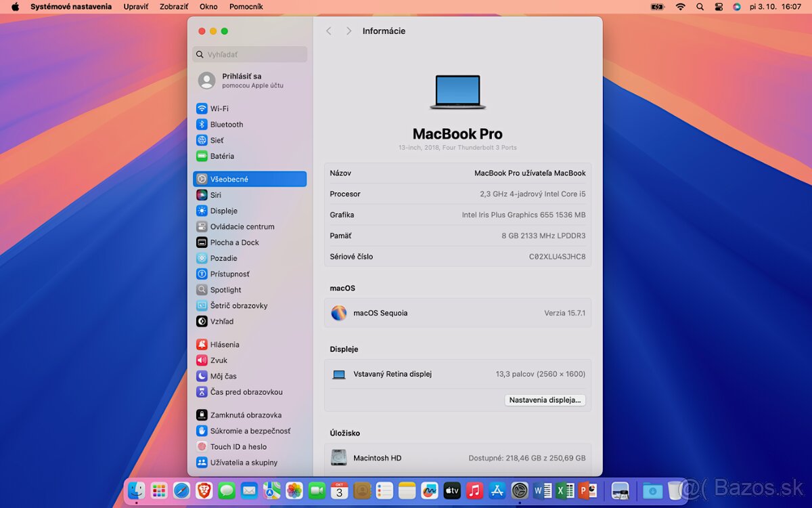Open Touch ID a heslo settings
The width and height of the screenshot is (812, 508).
[237, 446]
